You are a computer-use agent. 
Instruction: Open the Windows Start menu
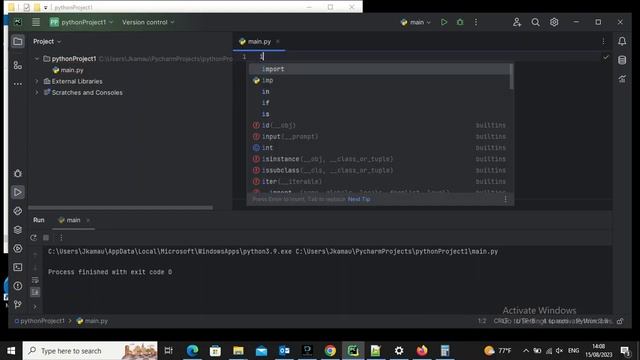pyautogui.click(x=11, y=351)
